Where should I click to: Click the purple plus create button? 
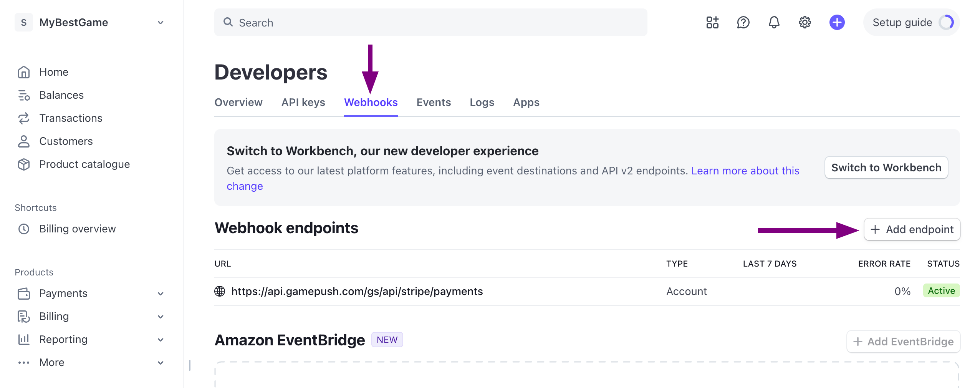[x=837, y=22]
